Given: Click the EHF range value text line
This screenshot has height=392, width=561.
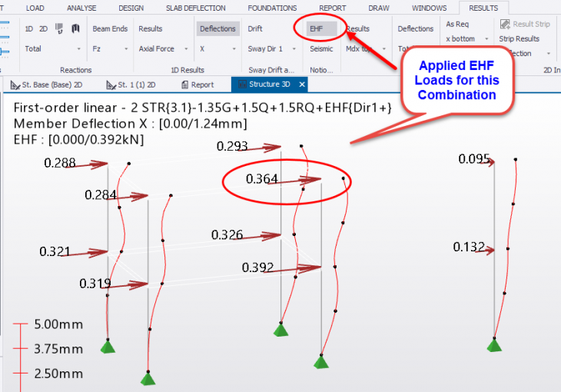Looking at the screenshot, I should (x=78, y=139).
